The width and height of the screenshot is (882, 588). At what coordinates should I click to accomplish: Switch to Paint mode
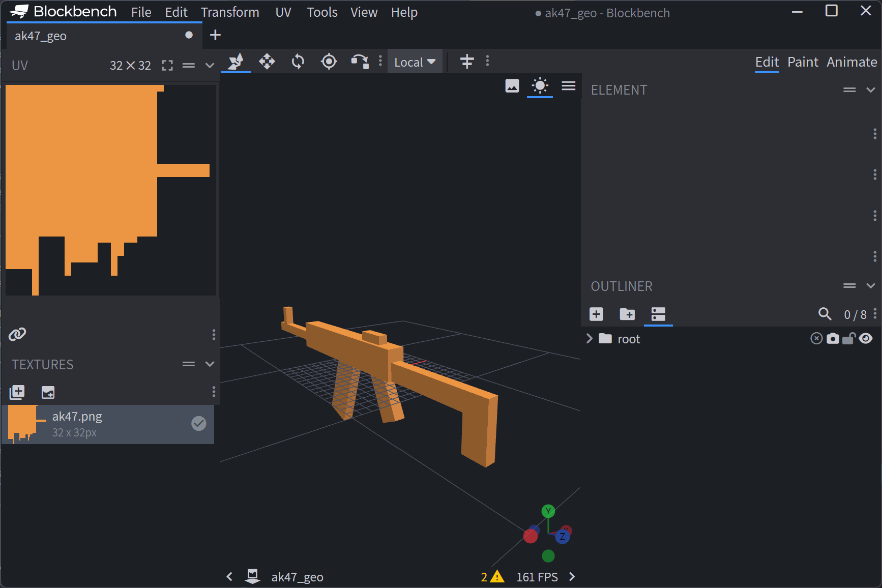pos(803,62)
